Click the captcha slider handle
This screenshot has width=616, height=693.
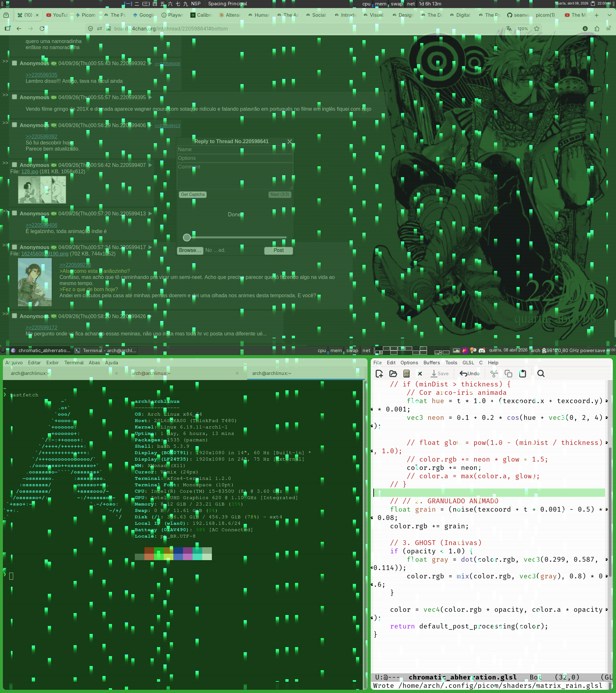pos(187,237)
